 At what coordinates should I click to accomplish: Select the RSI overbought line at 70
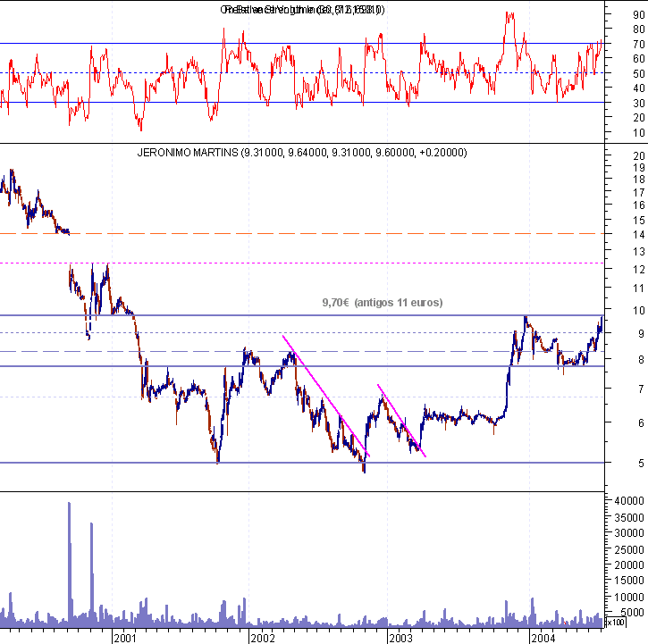(x=302, y=44)
